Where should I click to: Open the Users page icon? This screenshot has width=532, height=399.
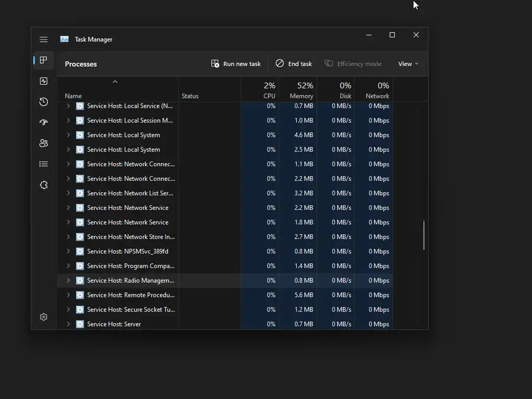[x=44, y=143]
